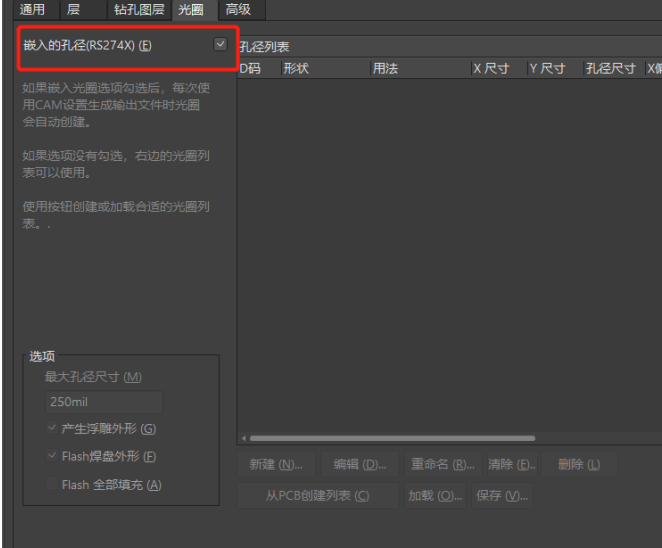Click the X 尺寸 column header
The image size is (662, 548).
[499, 68]
